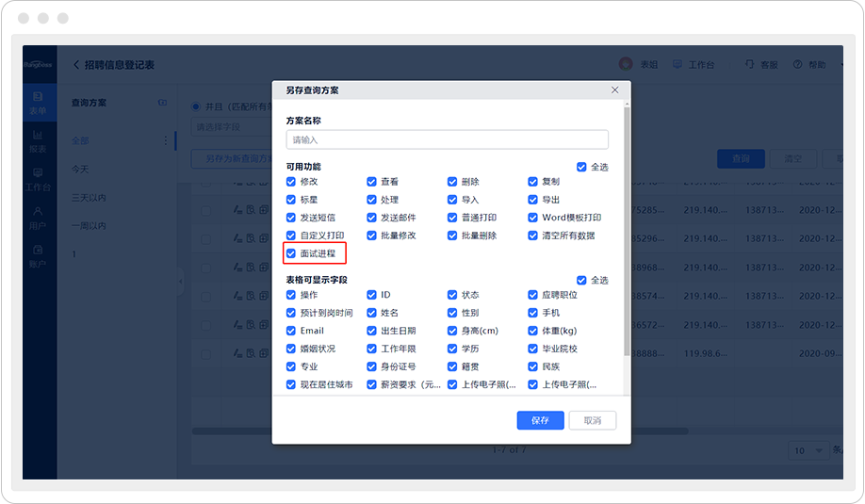
Task: Open the 报表 chart icon in sidebar
Action: tap(38, 136)
